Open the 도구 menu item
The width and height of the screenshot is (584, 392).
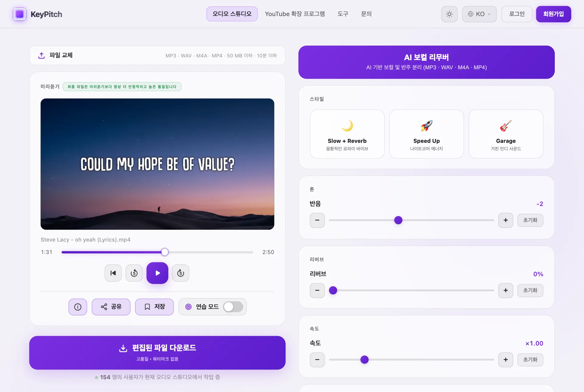pos(343,14)
